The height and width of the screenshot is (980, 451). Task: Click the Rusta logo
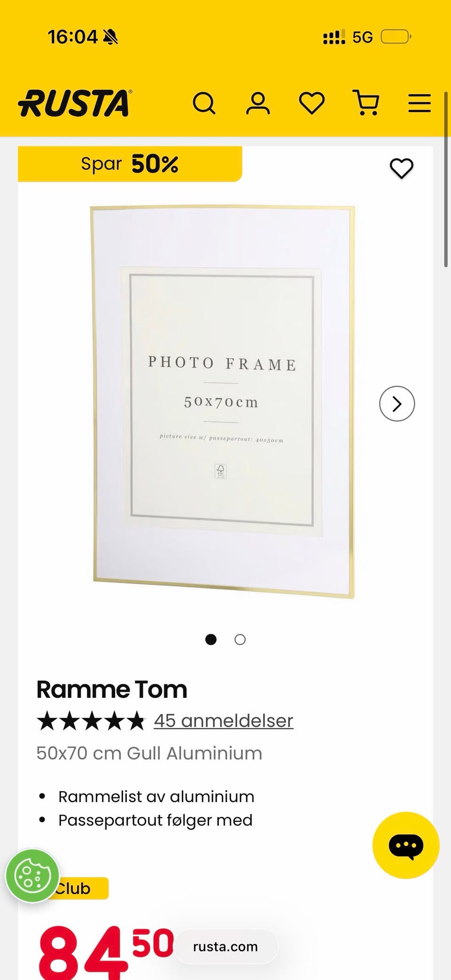[x=75, y=103]
